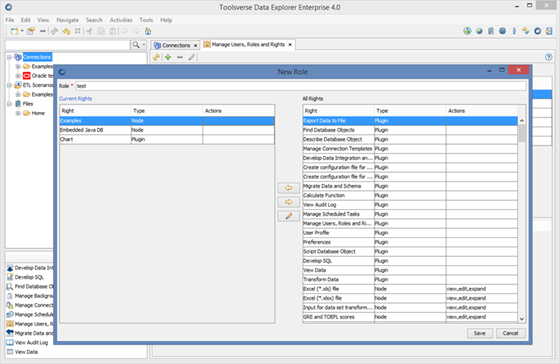Click the help question mark icon
Screen dimensions: 560x364
click(549, 57)
